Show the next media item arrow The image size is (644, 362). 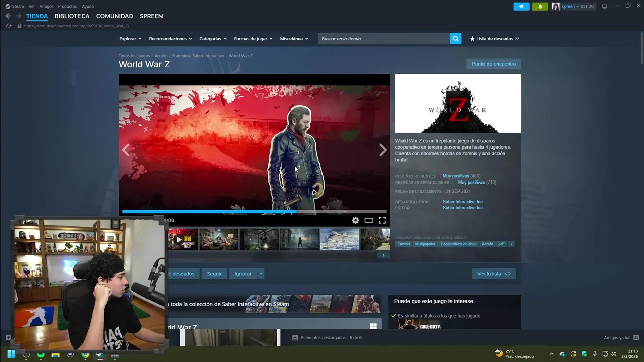(x=383, y=150)
